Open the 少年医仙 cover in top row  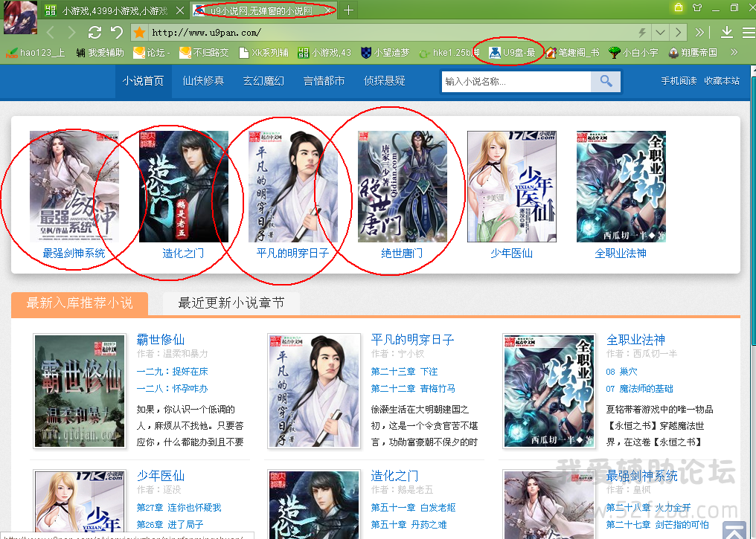[511, 187]
